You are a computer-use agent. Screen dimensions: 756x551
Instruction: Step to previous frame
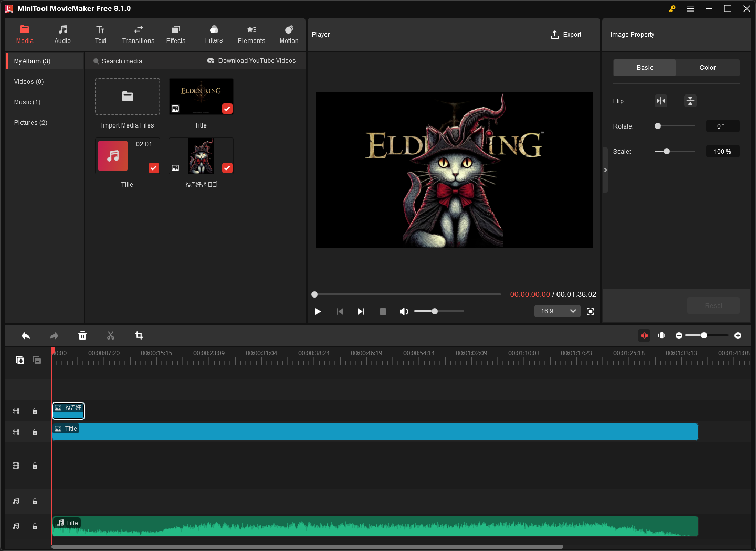point(340,311)
